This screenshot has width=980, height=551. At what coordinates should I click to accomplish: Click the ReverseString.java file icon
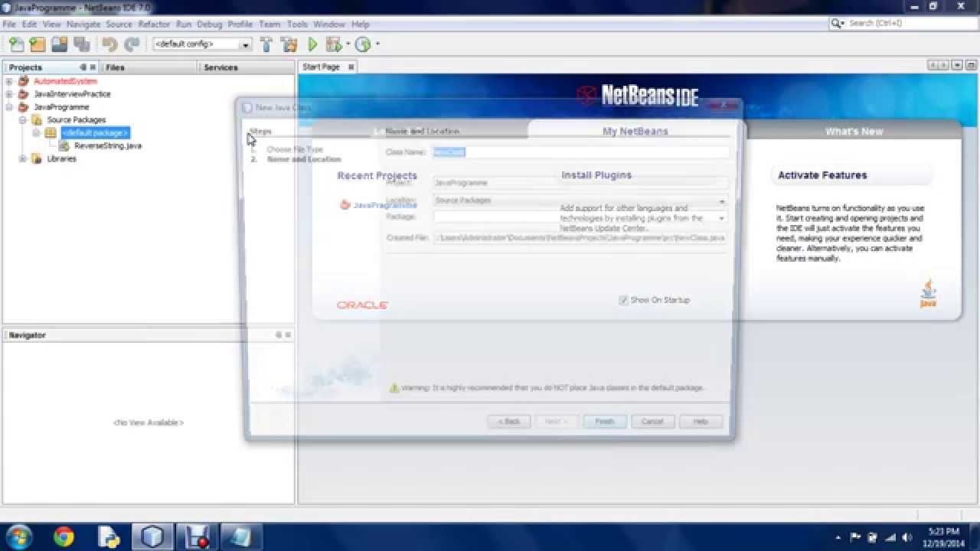(65, 145)
